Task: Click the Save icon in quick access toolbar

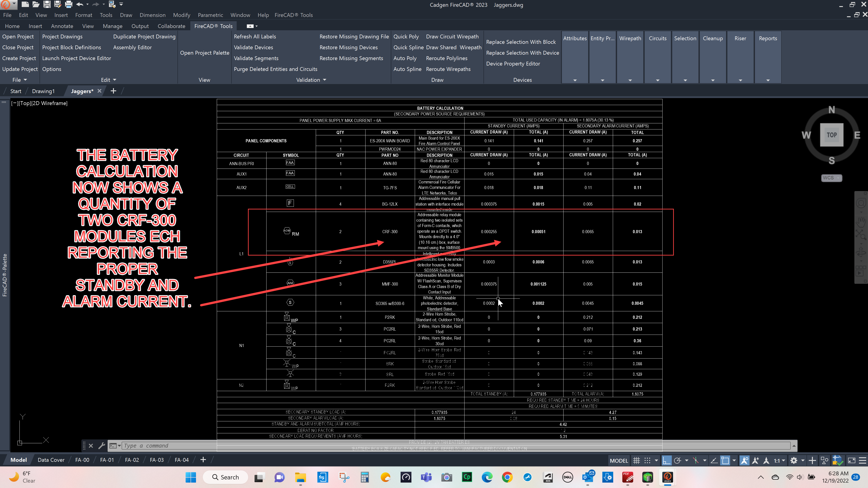Action: coord(47,4)
